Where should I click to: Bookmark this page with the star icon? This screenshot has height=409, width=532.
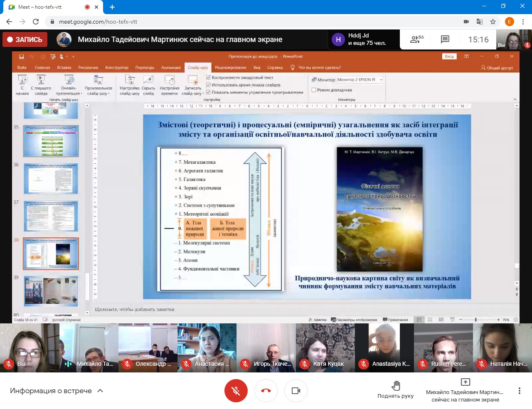click(493, 22)
